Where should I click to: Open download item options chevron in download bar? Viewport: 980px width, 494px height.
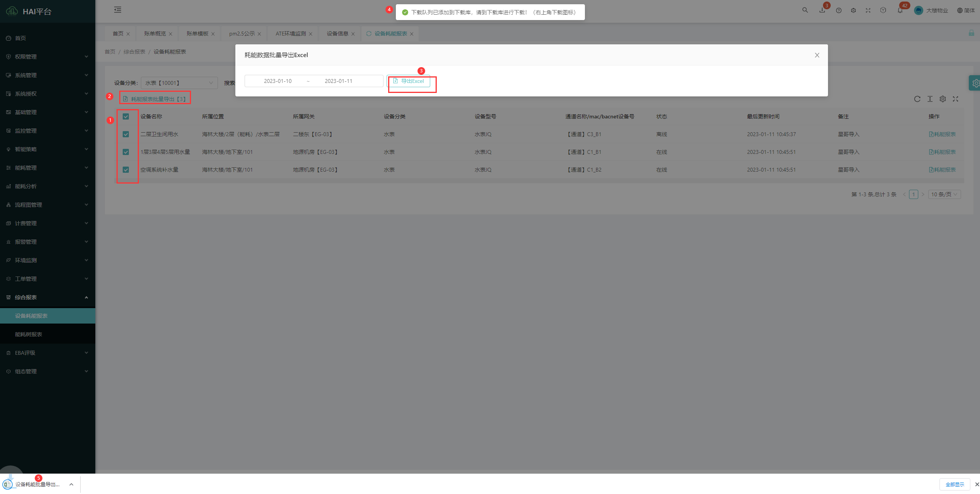click(x=71, y=484)
